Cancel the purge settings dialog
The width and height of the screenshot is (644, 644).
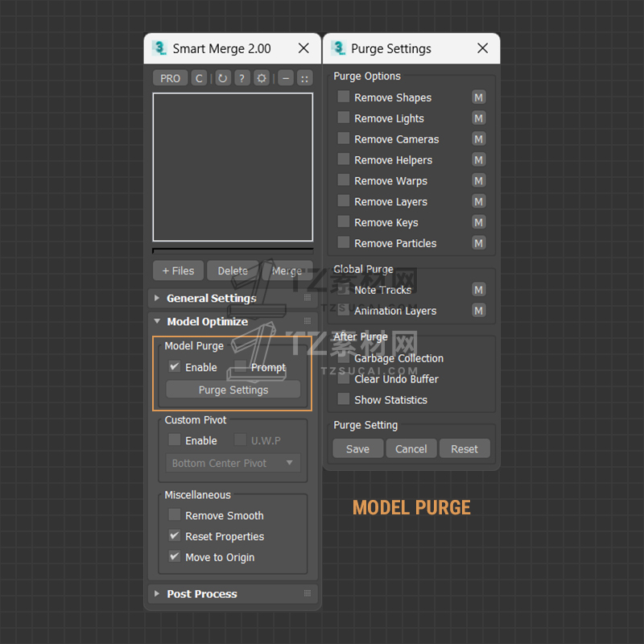coord(411,448)
